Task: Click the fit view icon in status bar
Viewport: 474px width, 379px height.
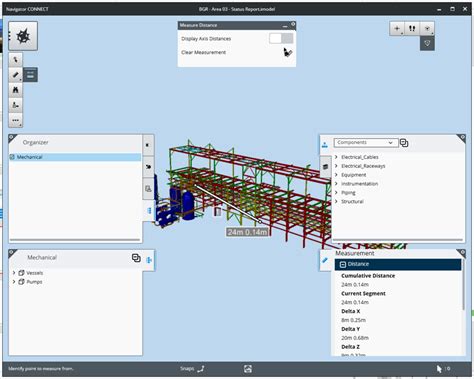Action: tap(248, 369)
